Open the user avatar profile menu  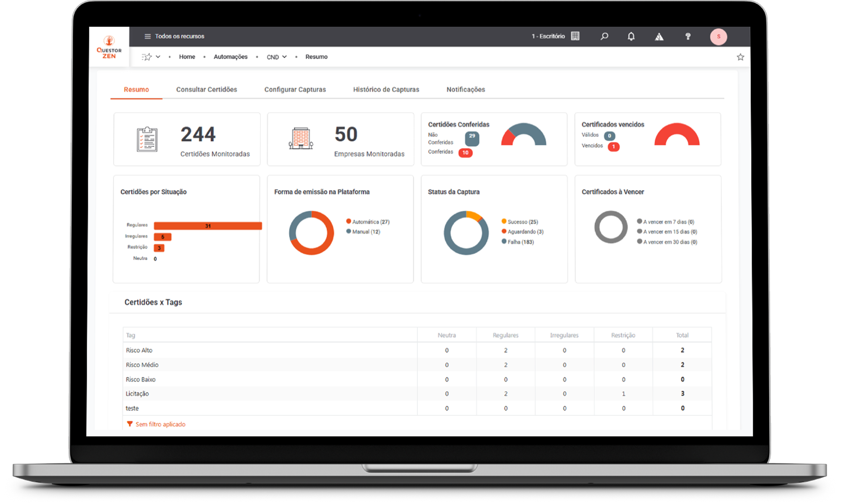[718, 37]
